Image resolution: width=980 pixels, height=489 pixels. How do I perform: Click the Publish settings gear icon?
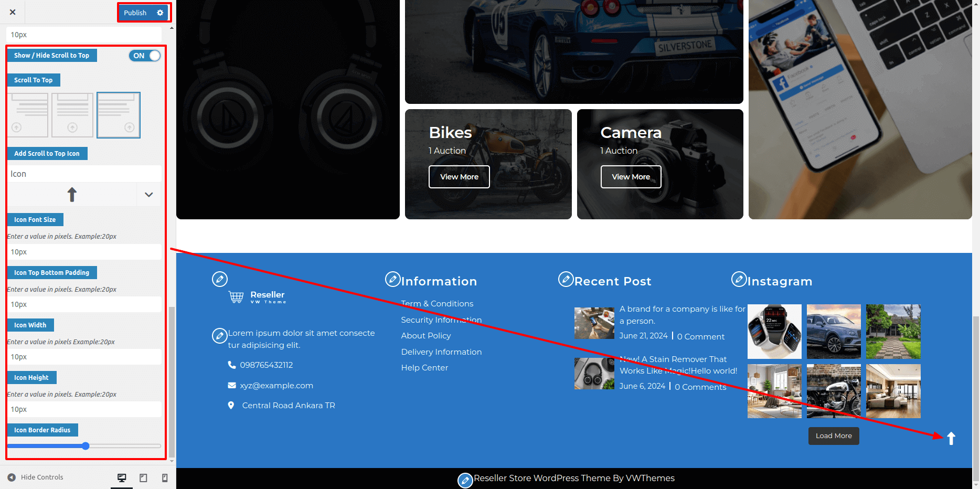[160, 13]
